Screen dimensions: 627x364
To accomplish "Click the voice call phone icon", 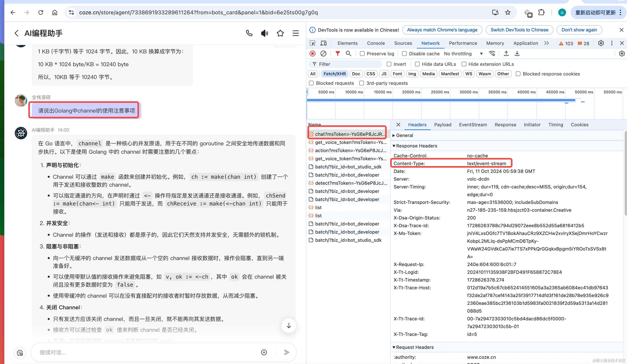I will (x=249, y=33).
